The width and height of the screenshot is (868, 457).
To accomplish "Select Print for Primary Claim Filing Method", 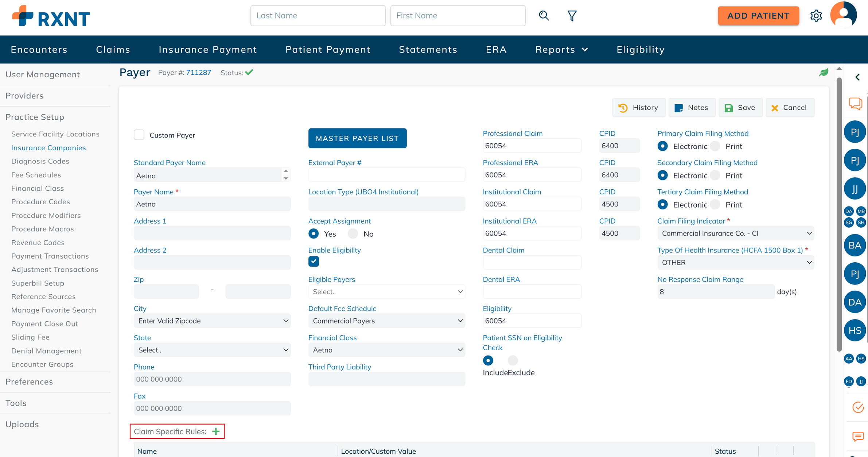I will 715,146.
